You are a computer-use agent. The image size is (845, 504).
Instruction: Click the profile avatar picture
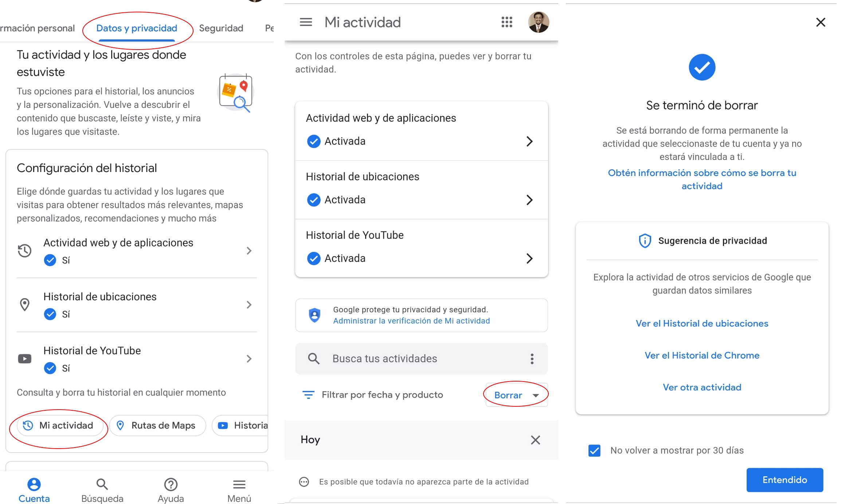tap(538, 22)
